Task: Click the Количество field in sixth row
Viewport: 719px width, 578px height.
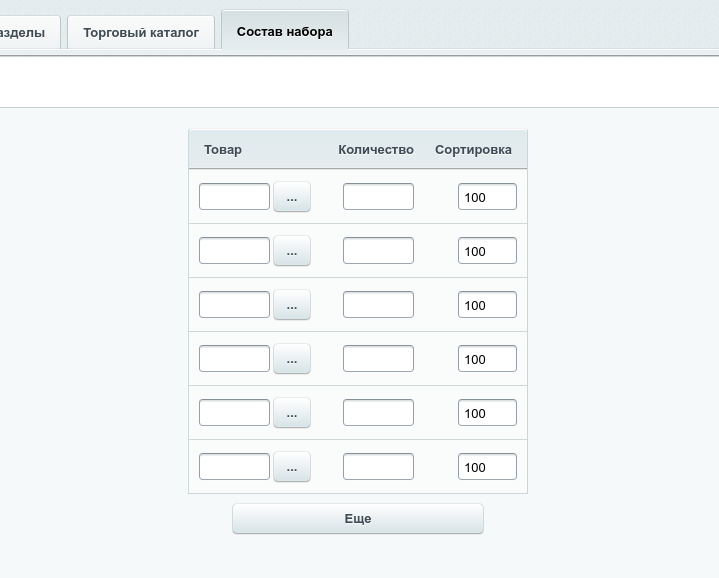Action: coord(378,467)
